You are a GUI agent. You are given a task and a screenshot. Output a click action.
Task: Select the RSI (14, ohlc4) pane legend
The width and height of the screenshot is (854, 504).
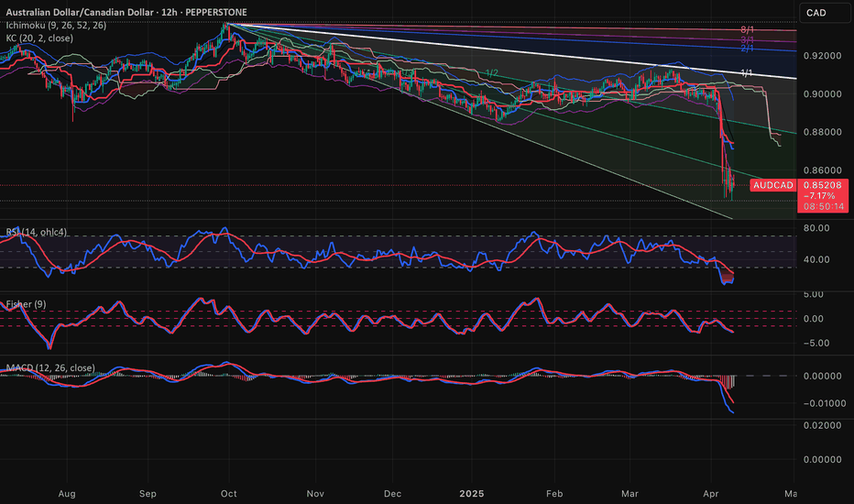(x=37, y=232)
